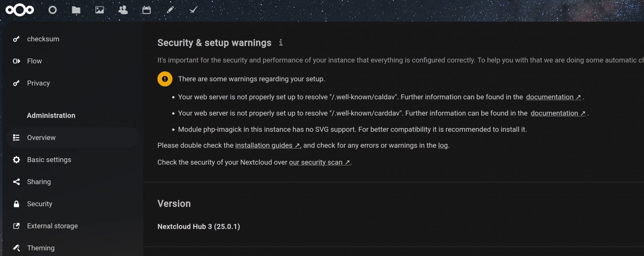Open Flow settings section
The image size is (644, 256).
(x=73, y=61)
